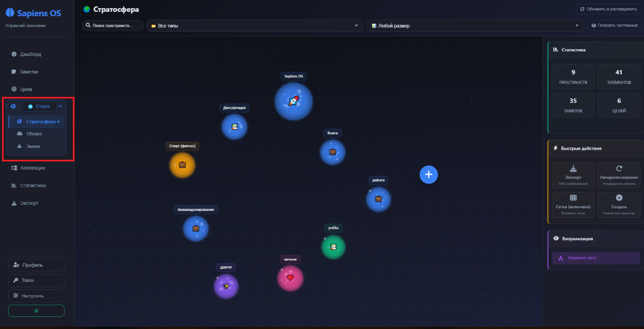Open the orange Спорт (фитнес) bubble

[182, 165]
